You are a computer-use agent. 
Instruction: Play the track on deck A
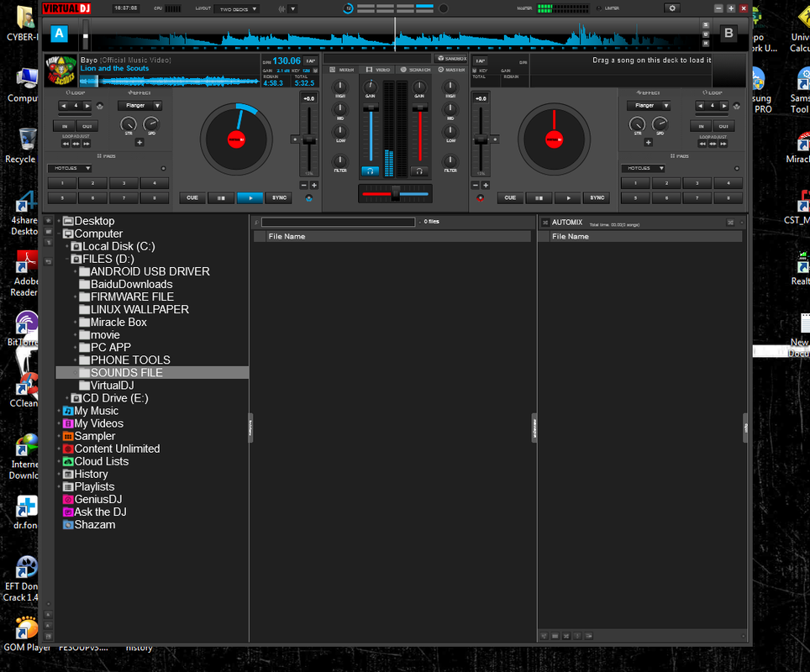click(250, 198)
